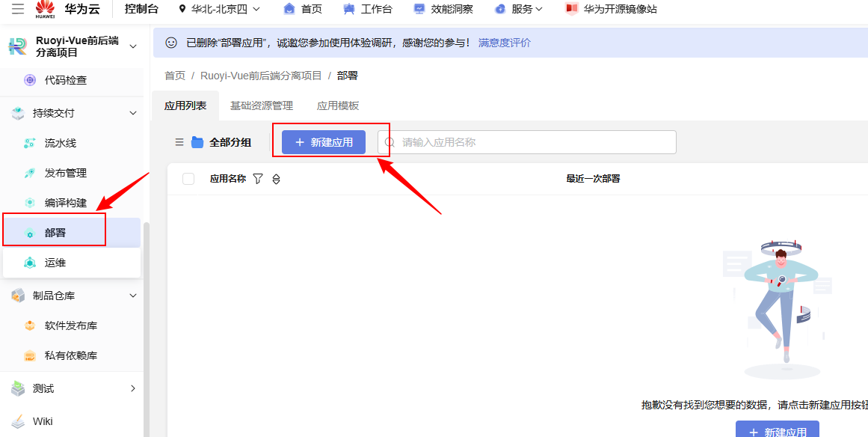Collapse the 制品仓库 section chevron

click(133, 296)
